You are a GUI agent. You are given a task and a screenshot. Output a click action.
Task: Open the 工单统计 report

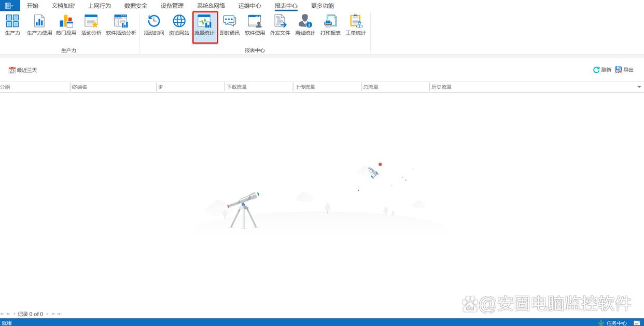(356, 25)
